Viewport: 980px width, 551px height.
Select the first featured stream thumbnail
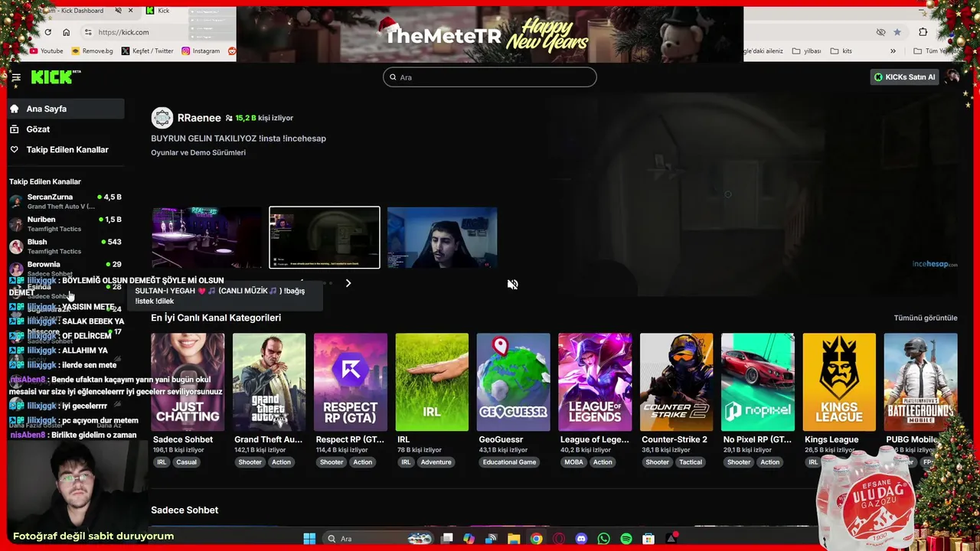point(206,237)
